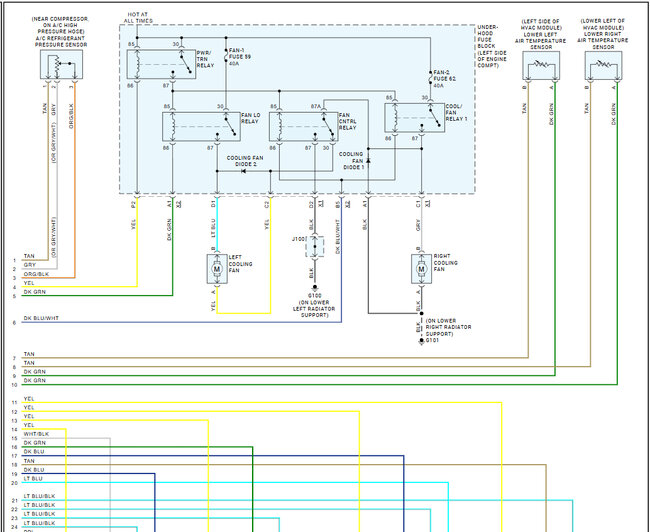The height and width of the screenshot is (532, 650).
Task: Click the '(NEAR COMPRESSOR, ON A/C HIGH PRESSURE HOSE)' note
Action: (61, 25)
